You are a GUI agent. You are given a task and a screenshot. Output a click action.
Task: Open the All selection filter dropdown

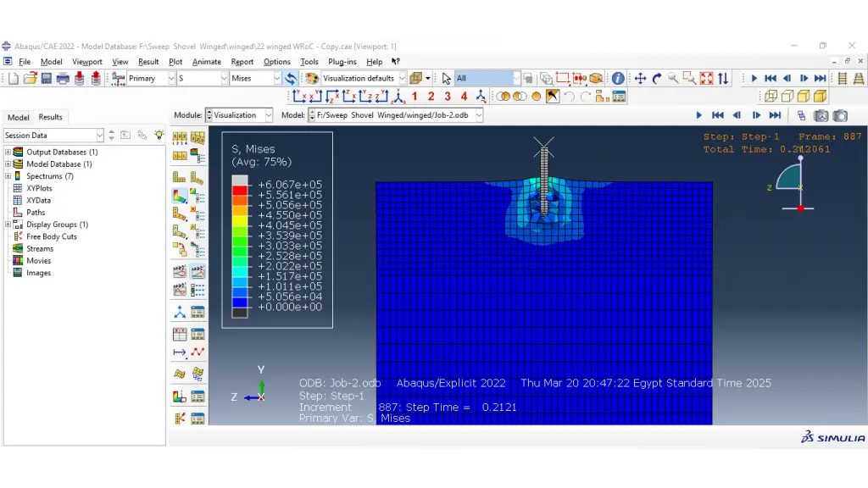tap(516, 79)
